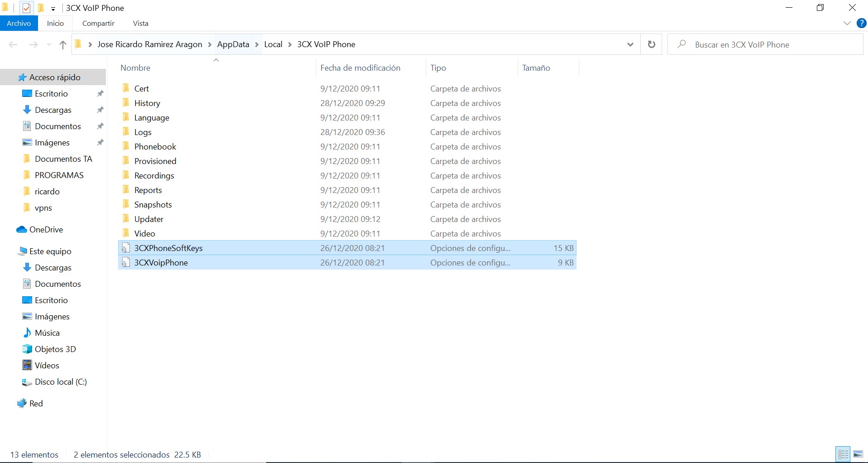The height and width of the screenshot is (463, 868).
Task: Go back with the back arrow
Action: point(13,44)
